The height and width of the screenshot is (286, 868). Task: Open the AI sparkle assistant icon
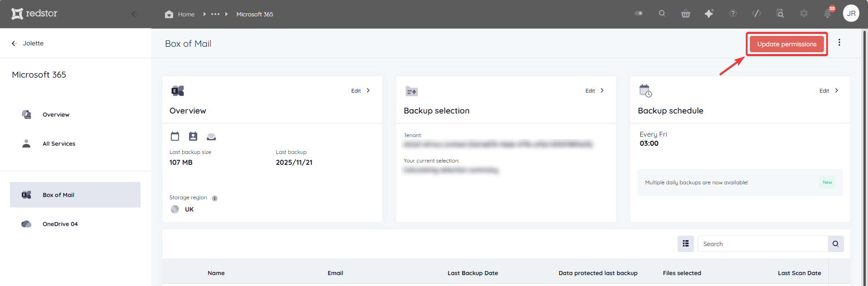[709, 14]
